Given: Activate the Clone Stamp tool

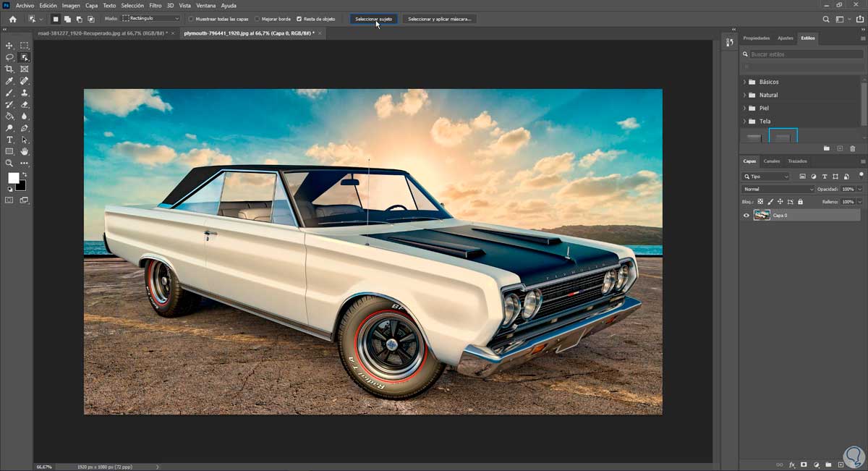Looking at the screenshot, I should (x=25, y=93).
